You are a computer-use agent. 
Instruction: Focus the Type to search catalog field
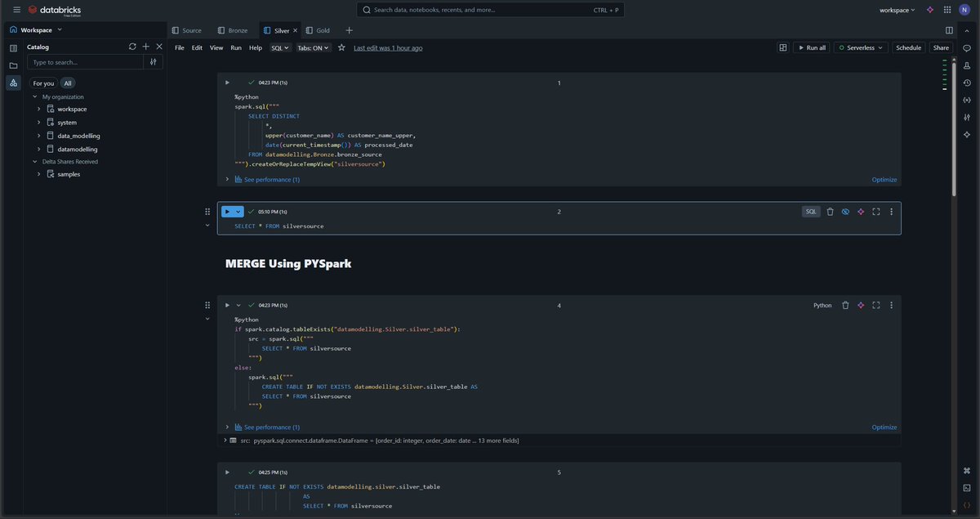click(85, 62)
